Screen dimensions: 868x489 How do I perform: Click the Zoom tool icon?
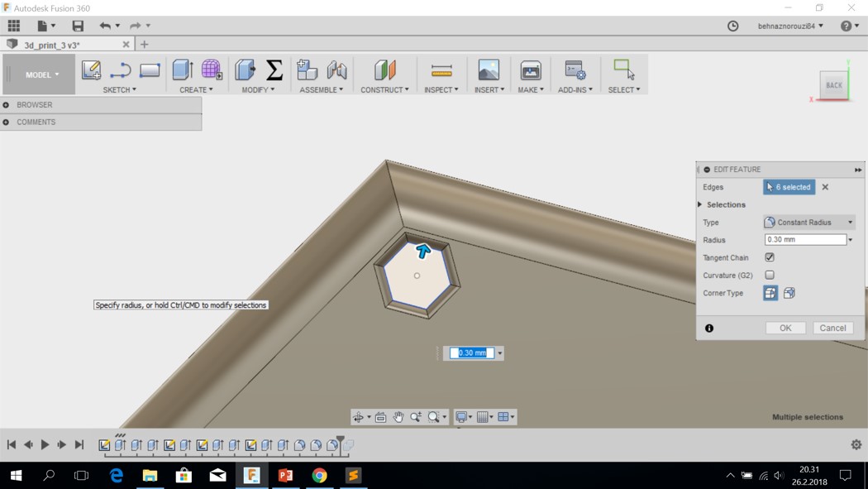click(416, 417)
